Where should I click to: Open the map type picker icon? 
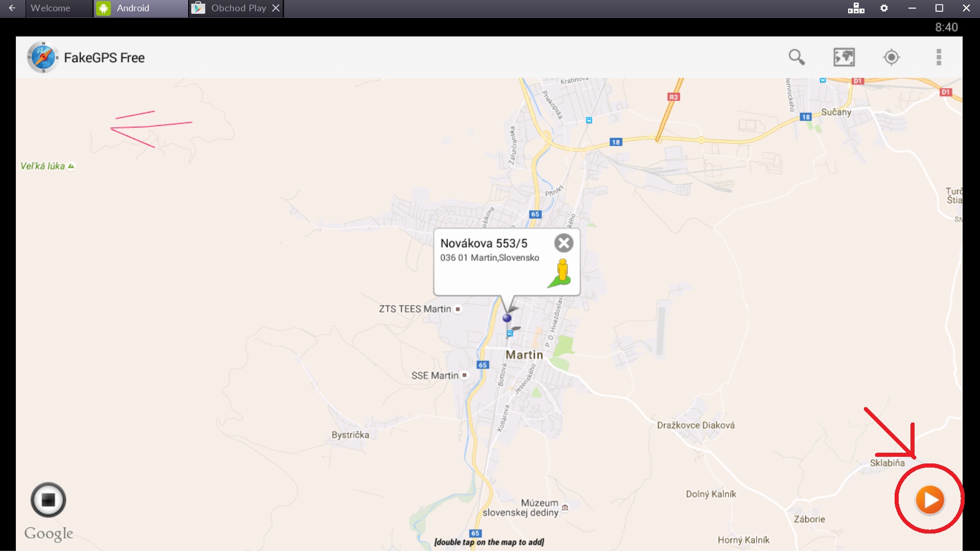844,57
